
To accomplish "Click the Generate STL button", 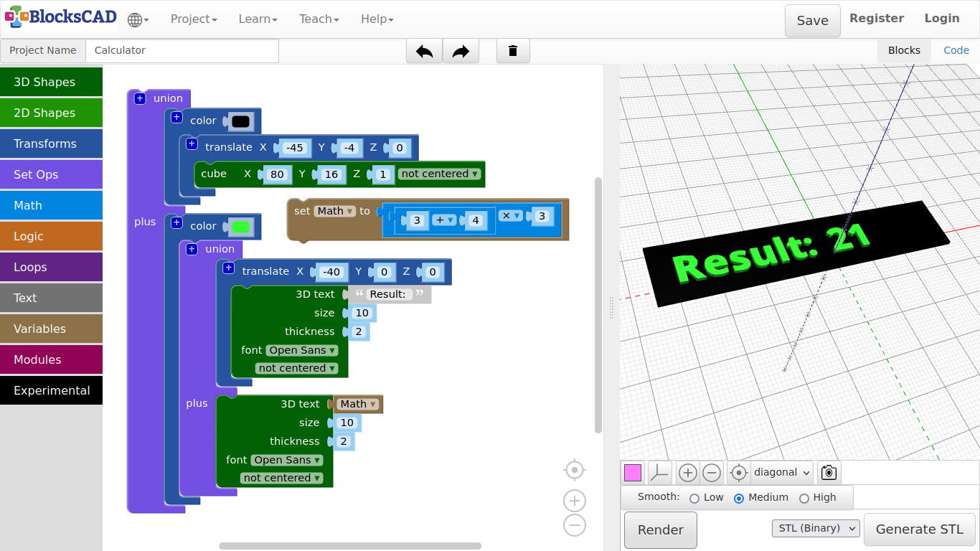I will 919,529.
